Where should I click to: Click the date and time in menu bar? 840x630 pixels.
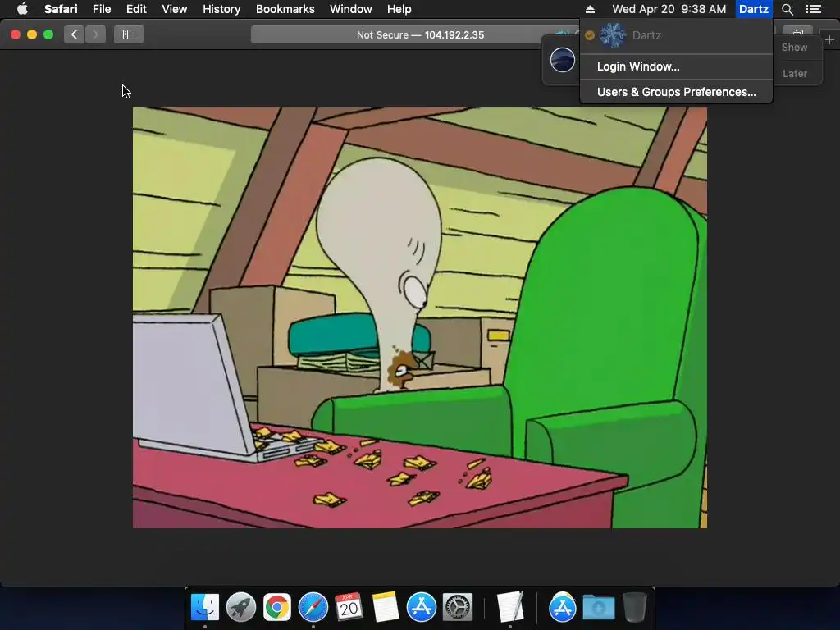pos(669,9)
